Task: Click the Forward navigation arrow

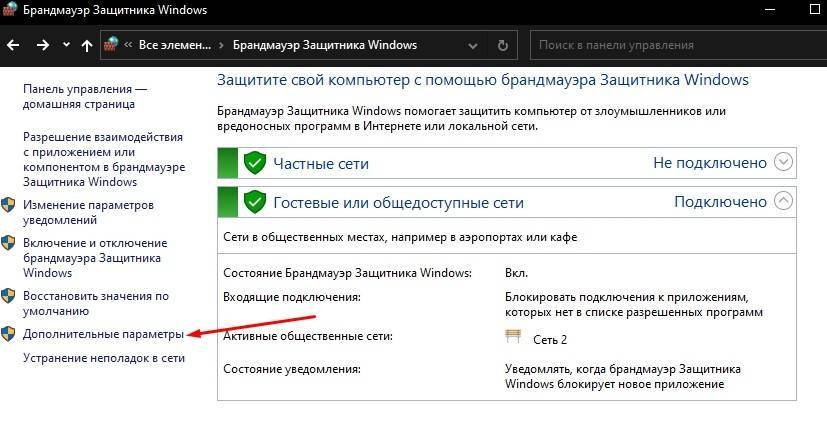Action: [x=42, y=45]
